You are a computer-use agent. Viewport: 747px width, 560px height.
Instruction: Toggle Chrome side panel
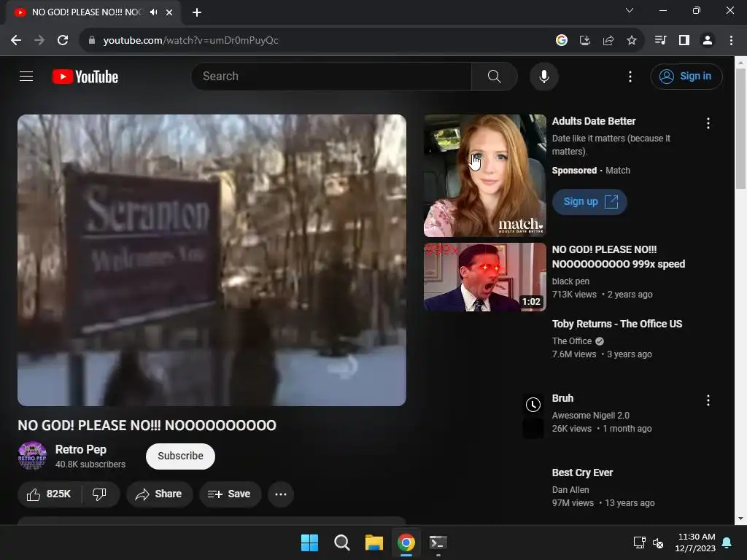pyautogui.click(x=684, y=41)
